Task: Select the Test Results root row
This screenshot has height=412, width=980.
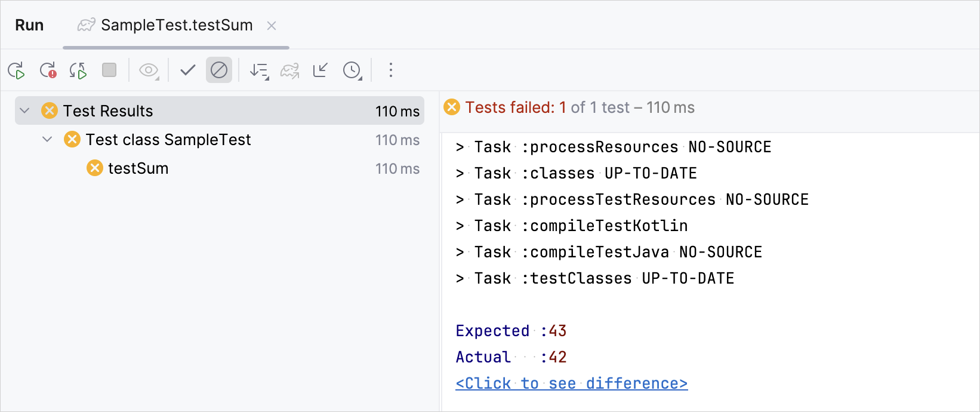Action: [220, 110]
